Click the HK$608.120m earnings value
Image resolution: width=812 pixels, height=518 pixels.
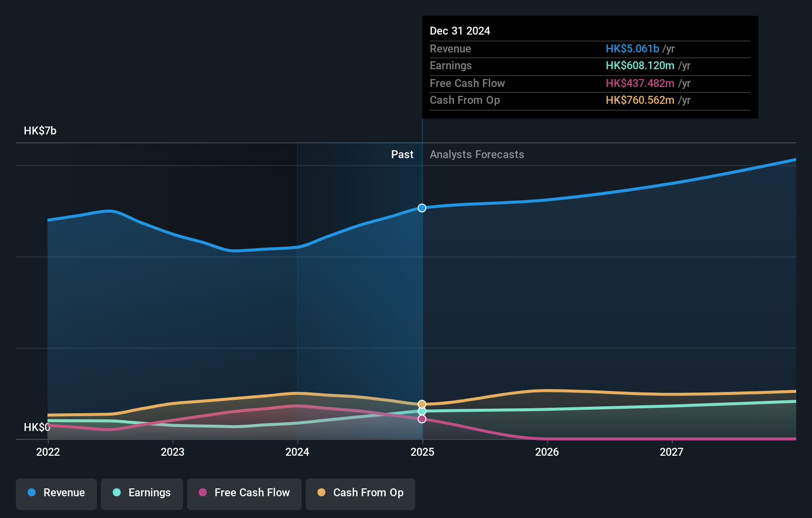click(640, 65)
